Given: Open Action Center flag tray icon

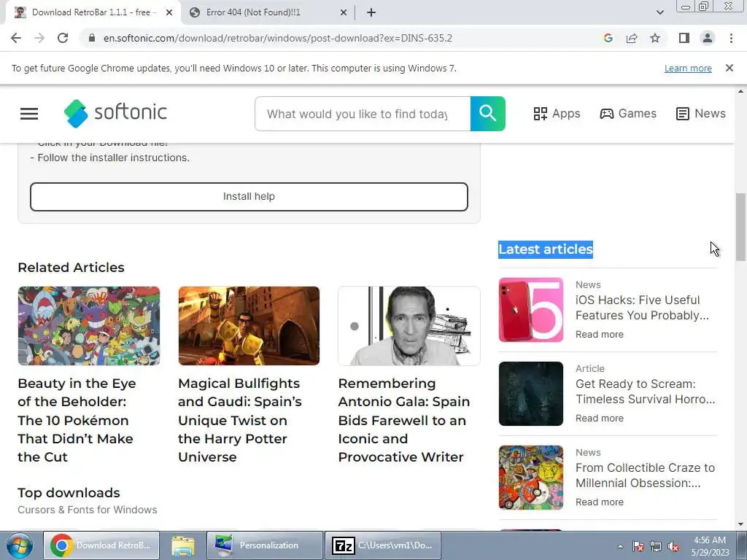Looking at the screenshot, I should (638, 546).
